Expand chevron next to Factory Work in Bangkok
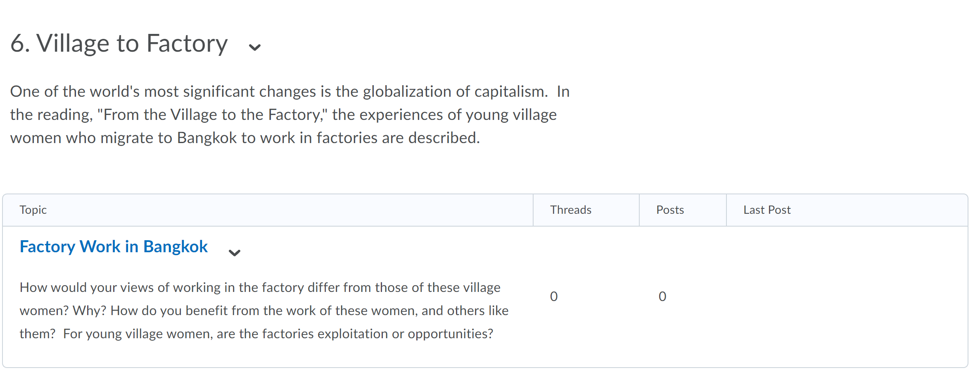 234,253
